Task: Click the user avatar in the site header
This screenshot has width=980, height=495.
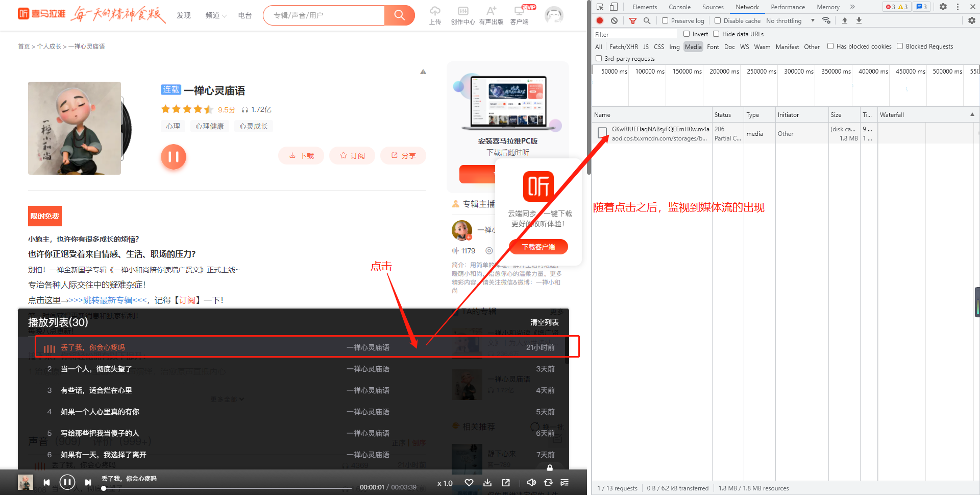Action: pyautogui.click(x=554, y=15)
